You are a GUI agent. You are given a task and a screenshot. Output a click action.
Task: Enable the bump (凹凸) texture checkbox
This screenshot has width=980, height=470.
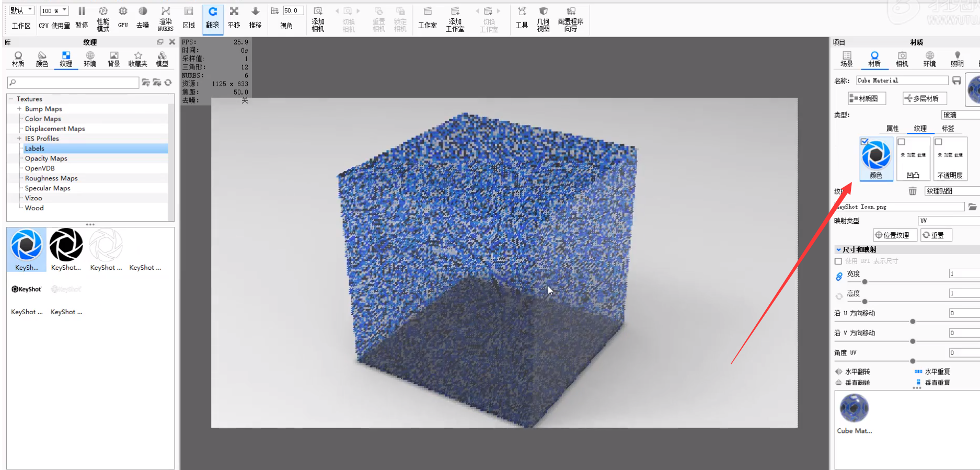coord(901,142)
